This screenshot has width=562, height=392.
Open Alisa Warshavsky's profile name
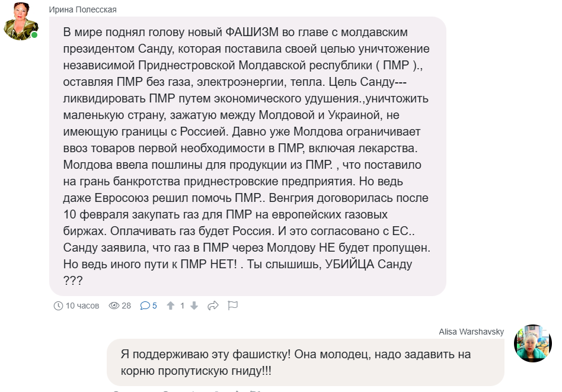471,332
